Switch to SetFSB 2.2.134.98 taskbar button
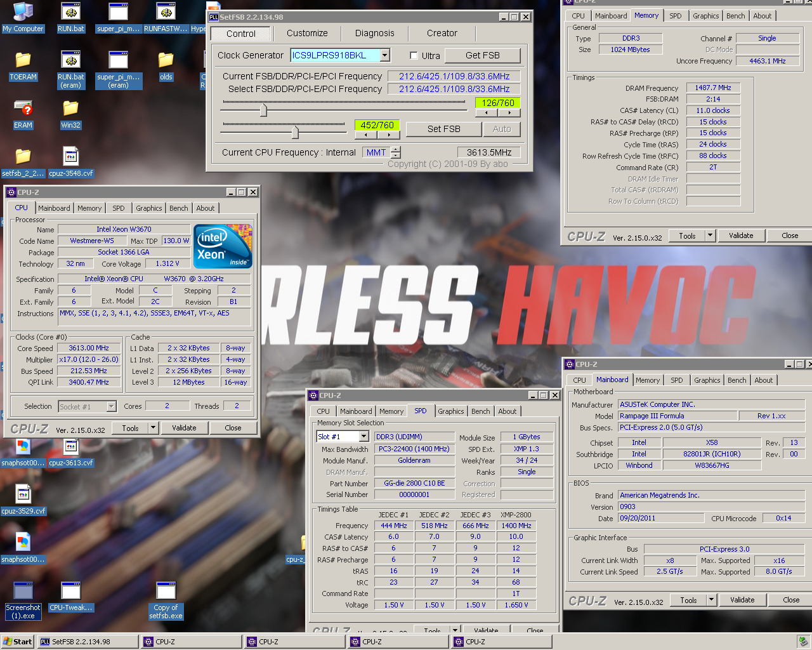Screen dimensions: 812x650 click(88, 642)
